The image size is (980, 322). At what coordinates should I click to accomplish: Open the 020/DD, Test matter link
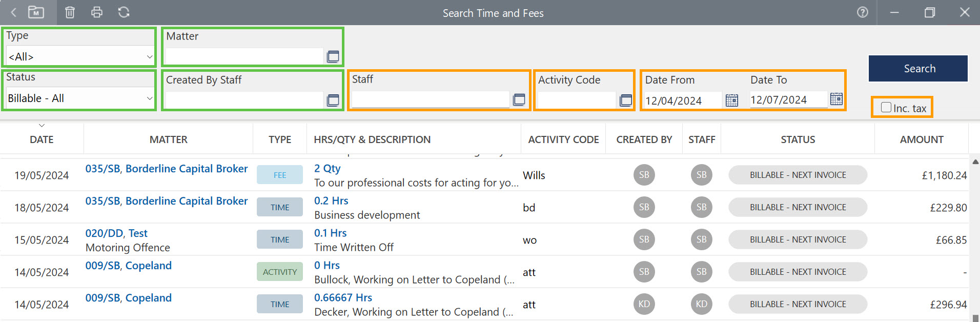click(x=116, y=233)
